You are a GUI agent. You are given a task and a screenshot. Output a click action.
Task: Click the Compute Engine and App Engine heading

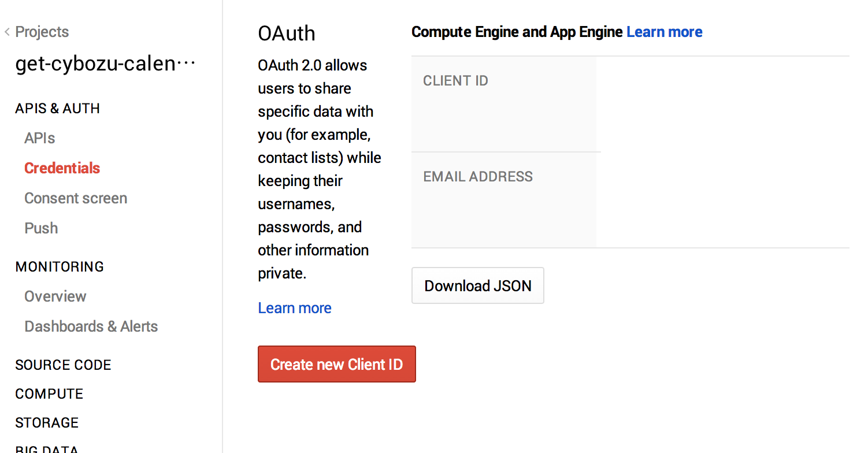517,32
